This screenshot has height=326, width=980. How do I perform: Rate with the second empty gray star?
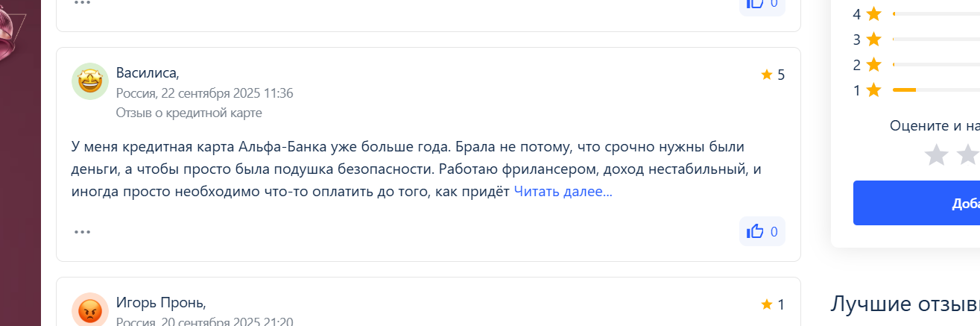[x=968, y=154]
